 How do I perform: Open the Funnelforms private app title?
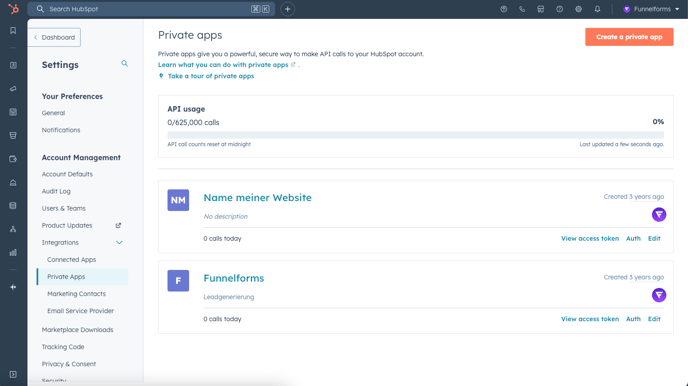click(x=234, y=278)
